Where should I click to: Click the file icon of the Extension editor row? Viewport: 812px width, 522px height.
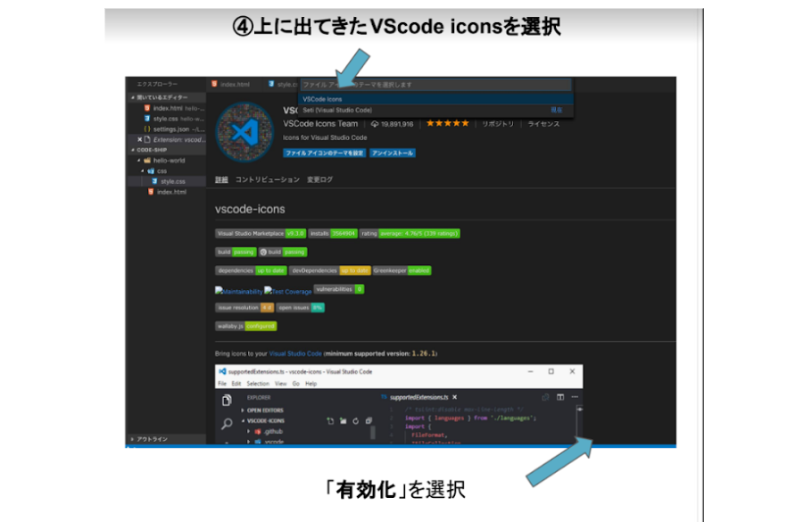147,139
